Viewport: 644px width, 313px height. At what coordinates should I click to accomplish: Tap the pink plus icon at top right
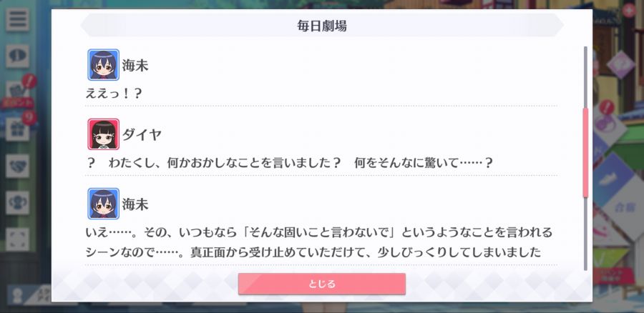point(629,10)
